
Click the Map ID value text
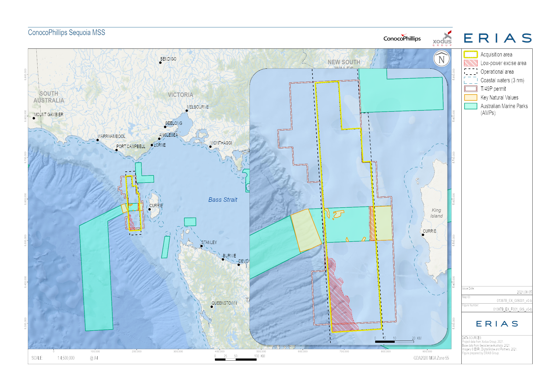(514, 301)
